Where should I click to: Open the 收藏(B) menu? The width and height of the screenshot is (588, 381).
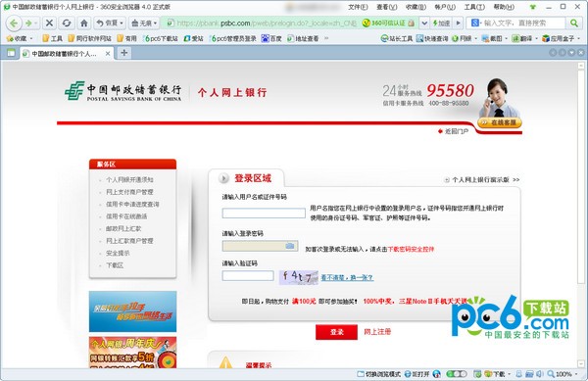pos(416,7)
